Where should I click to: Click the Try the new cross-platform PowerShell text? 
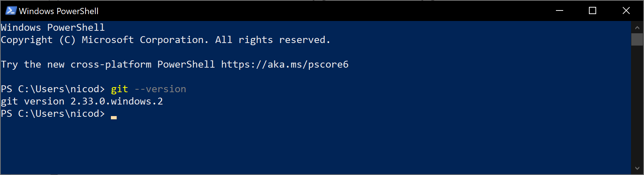tap(108, 64)
